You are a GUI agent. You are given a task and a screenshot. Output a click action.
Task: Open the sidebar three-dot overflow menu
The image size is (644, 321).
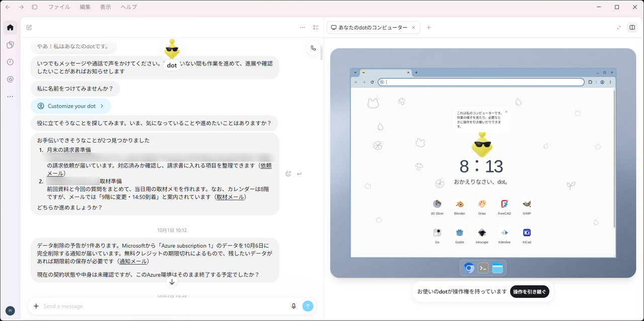(x=10, y=96)
